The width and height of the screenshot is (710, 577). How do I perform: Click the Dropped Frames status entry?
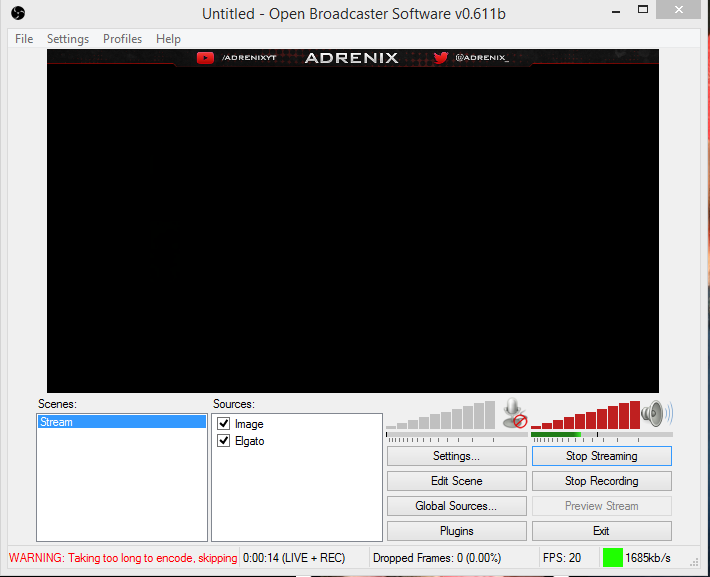437,558
